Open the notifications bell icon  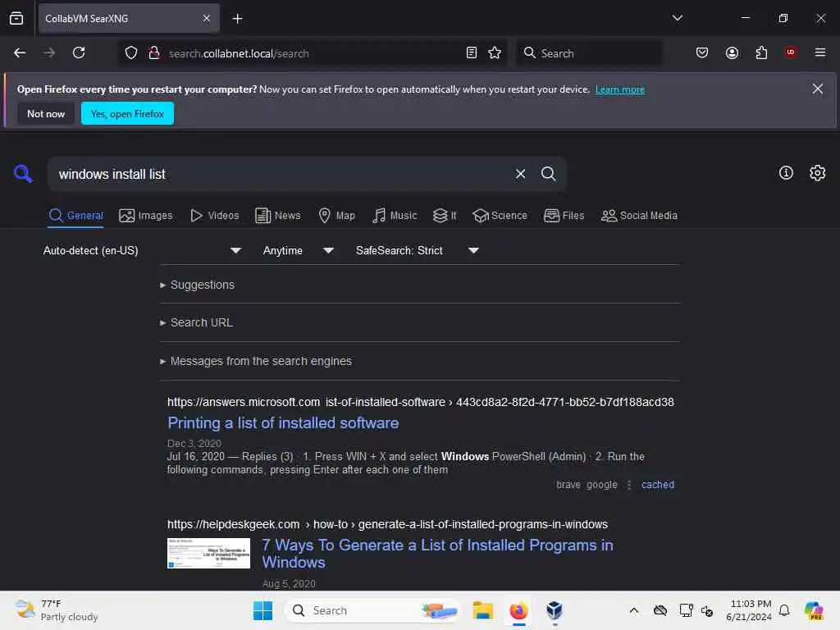[x=784, y=610]
